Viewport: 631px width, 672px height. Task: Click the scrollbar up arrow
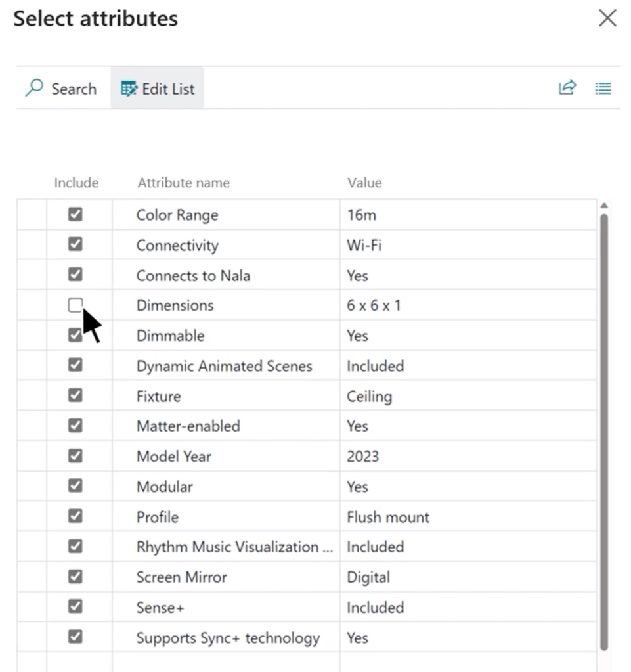pyautogui.click(x=604, y=206)
